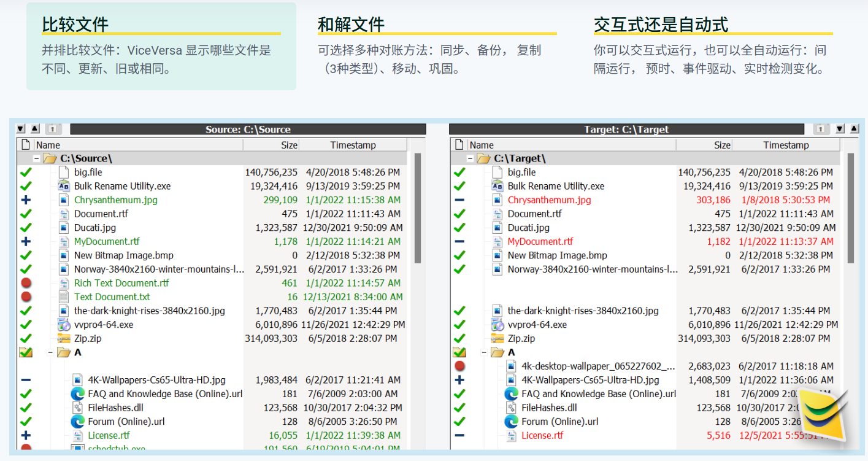Viewport: 868px width, 461px height.
Task: Collapse the C:\Target\ root folder
Action: click(470, 158)
